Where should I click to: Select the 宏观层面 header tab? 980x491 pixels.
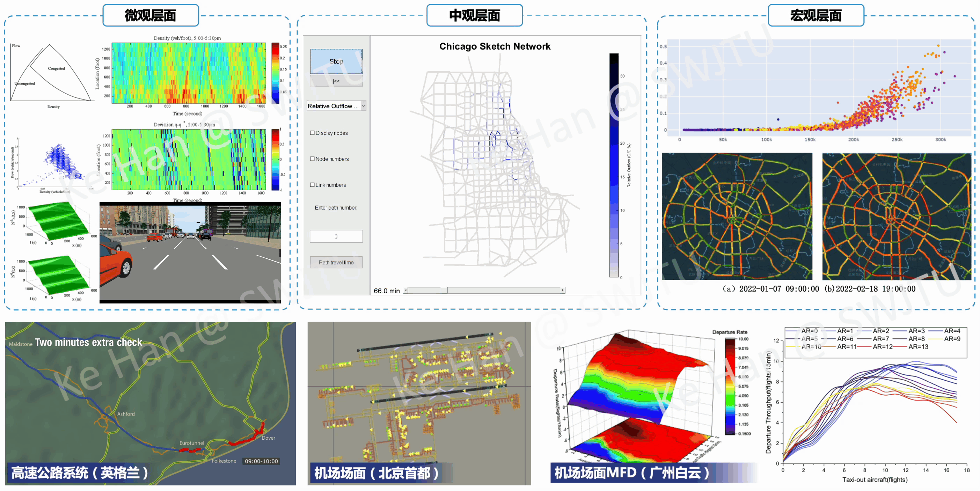(x=816, y=16)
